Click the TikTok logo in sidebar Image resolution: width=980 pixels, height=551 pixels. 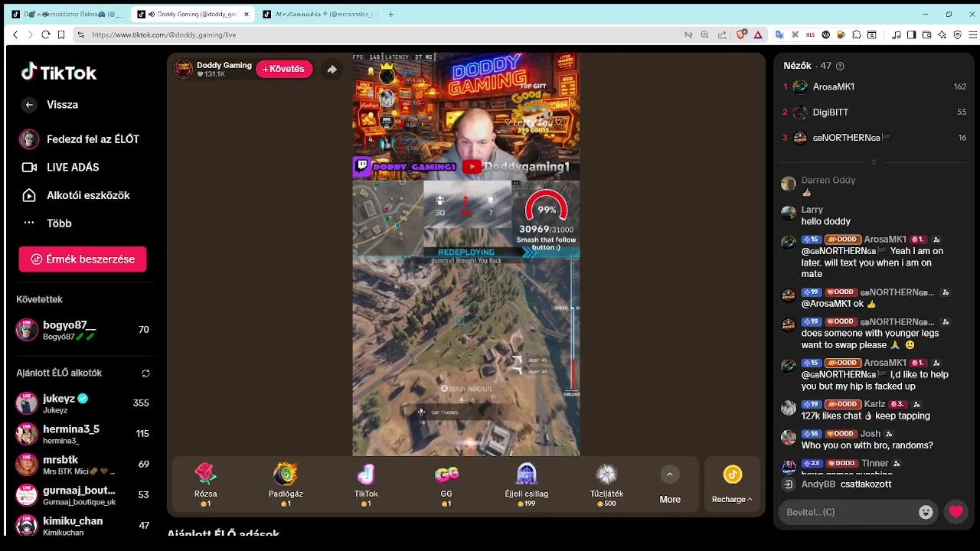click(59, 73)
